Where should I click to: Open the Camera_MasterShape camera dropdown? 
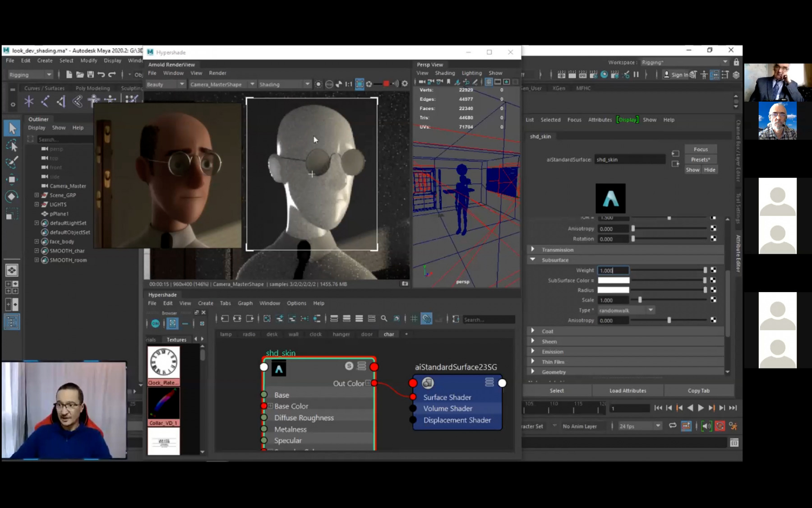pyautogui.click(x=222, y=84)
